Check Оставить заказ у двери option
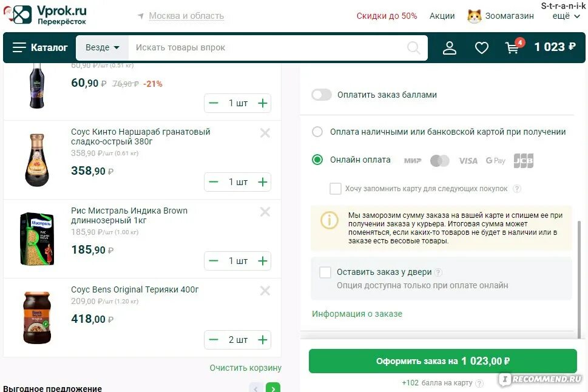The height and width of the screenshot is (392, 588). tap(325, 272)
